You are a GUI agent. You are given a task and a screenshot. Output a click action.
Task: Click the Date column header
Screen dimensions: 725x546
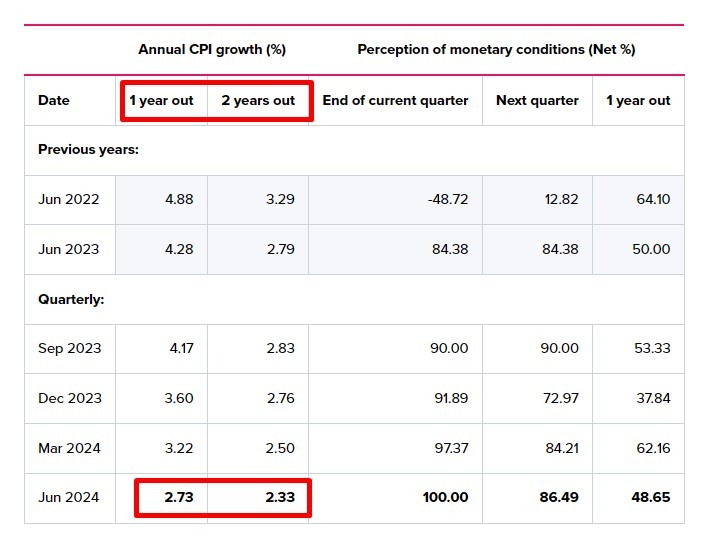click(54, 100)
